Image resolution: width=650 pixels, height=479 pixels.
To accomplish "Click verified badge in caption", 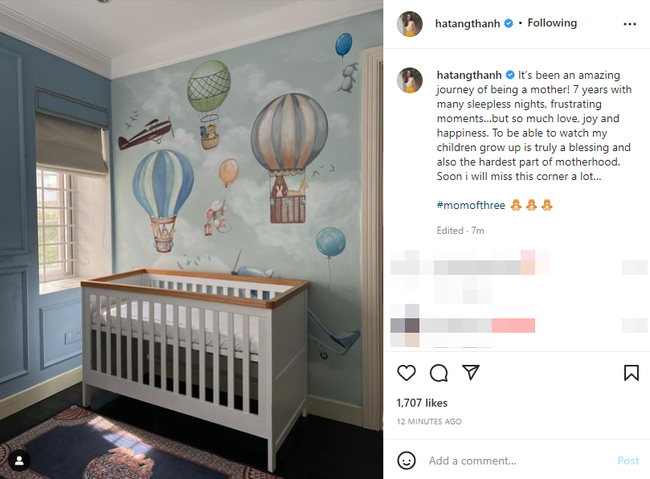I will (510, 75).
